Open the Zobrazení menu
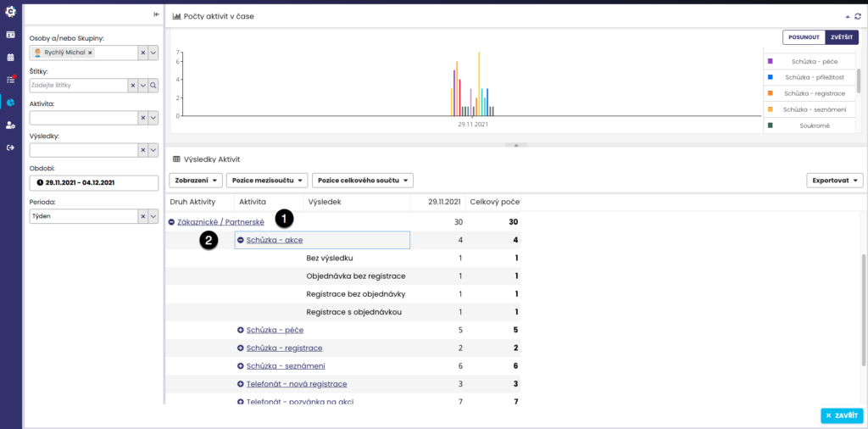 click(196, 181)
